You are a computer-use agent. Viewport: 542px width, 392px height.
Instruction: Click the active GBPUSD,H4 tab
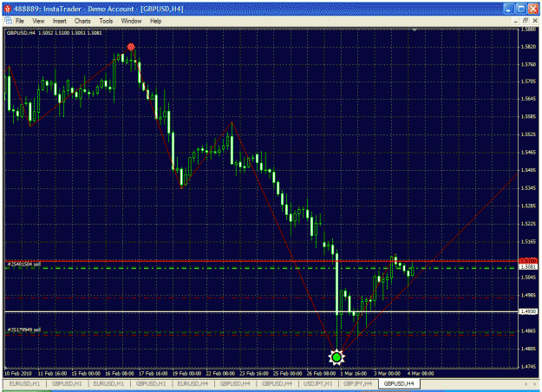click(x=399, y=383)
